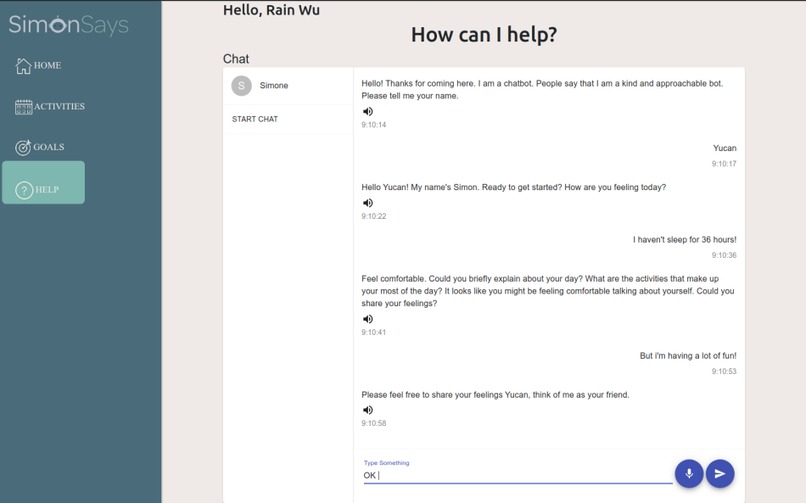Click the 9:10:58 timestamp
Screen dimensions: 806x503
pos(374,423)
